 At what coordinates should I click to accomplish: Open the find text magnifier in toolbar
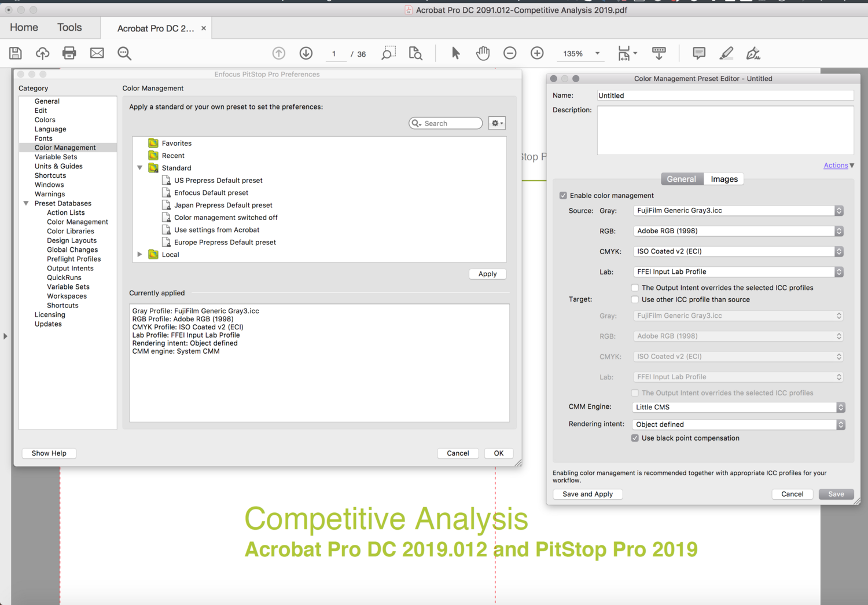pyautogui.click(x=124, y=53)
